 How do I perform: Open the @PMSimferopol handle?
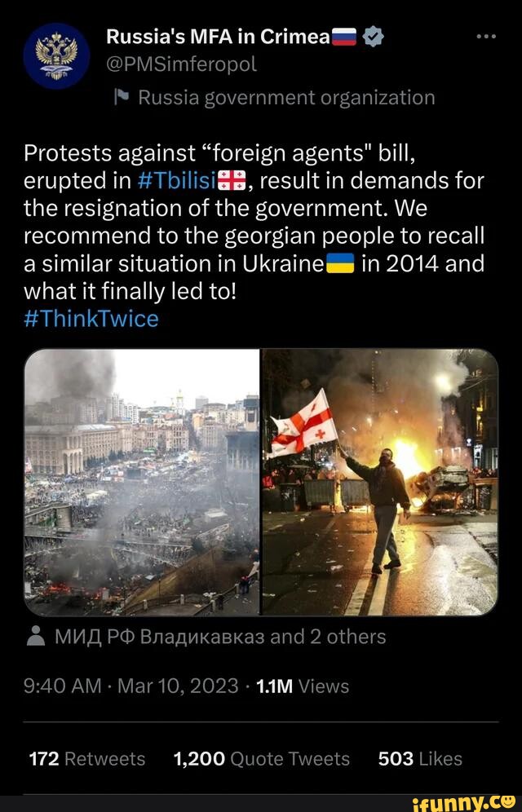181,64
